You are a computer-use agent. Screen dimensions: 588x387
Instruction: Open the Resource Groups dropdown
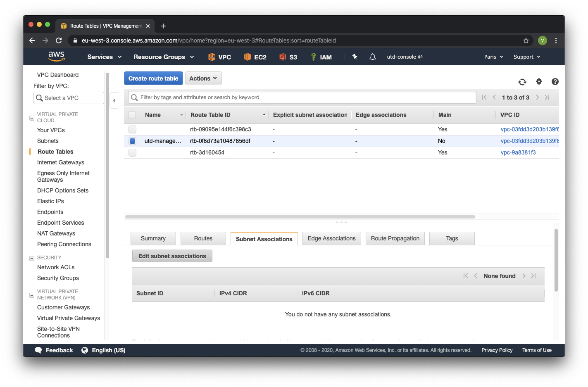(164, 57)
